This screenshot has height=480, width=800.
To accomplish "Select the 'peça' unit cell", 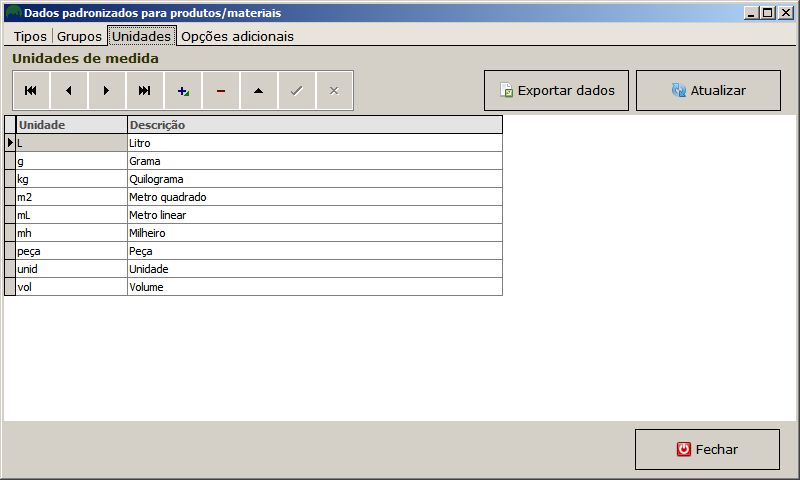I will coord(71,251).
